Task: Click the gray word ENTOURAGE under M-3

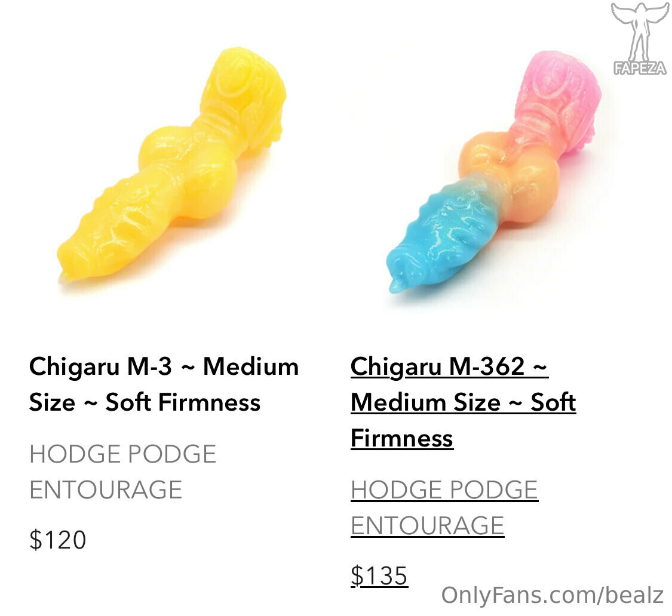Action: click(x=105, y=489)
